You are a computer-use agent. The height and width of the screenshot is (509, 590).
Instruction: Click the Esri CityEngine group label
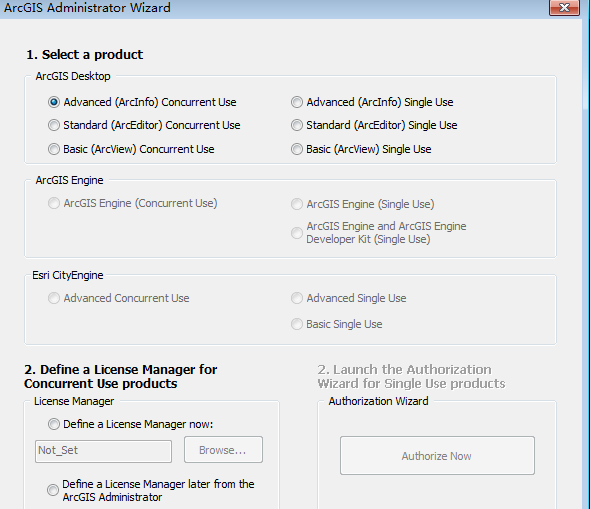68,275
